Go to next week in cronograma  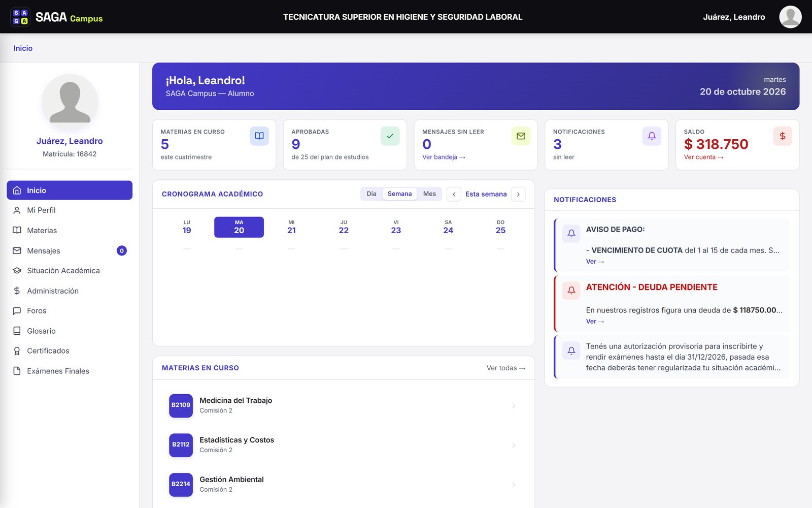pos(518,194)
